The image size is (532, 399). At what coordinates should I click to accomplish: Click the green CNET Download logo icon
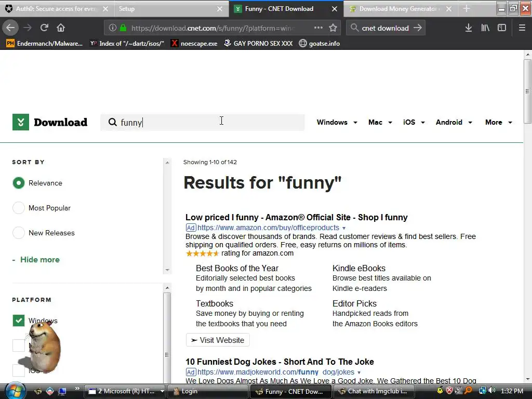tap(21, 122)
